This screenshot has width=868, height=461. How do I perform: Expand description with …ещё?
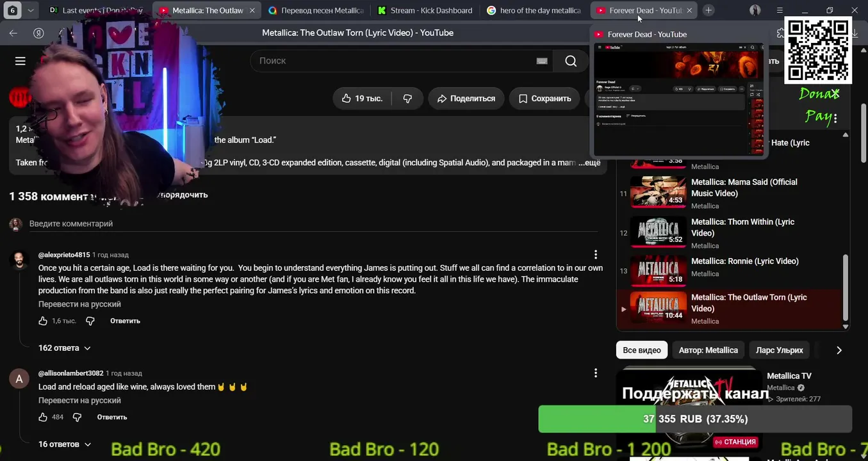(589, 163)
